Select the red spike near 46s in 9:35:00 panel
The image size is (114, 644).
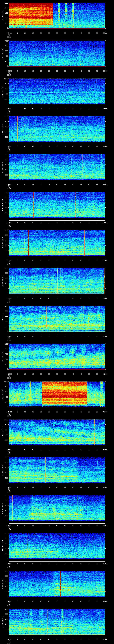[83, 167]
